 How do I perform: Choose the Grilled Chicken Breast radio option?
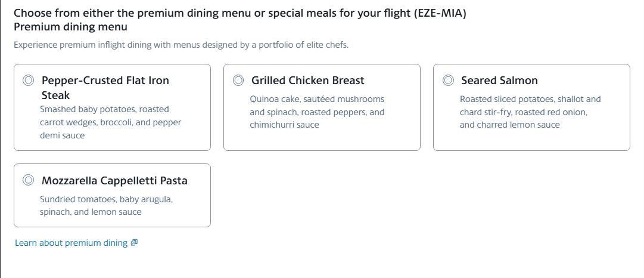coord(238,81)
